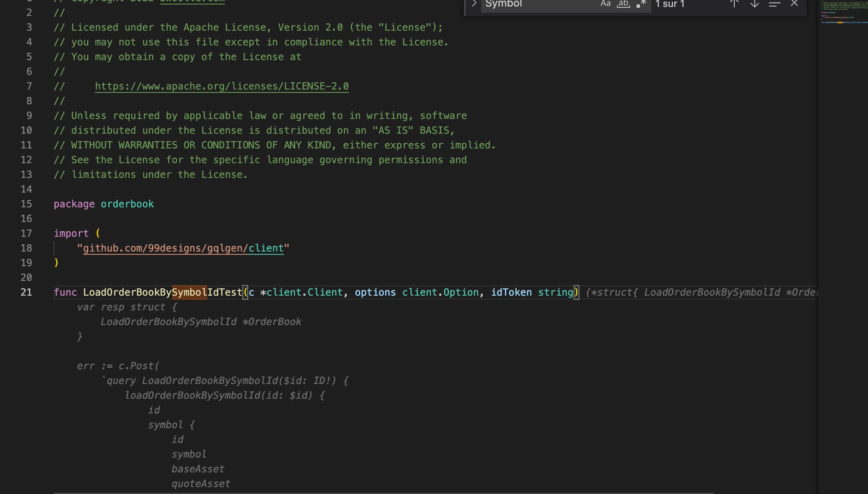
Task: Go to previous match arrow
Action: click(734, 4)
